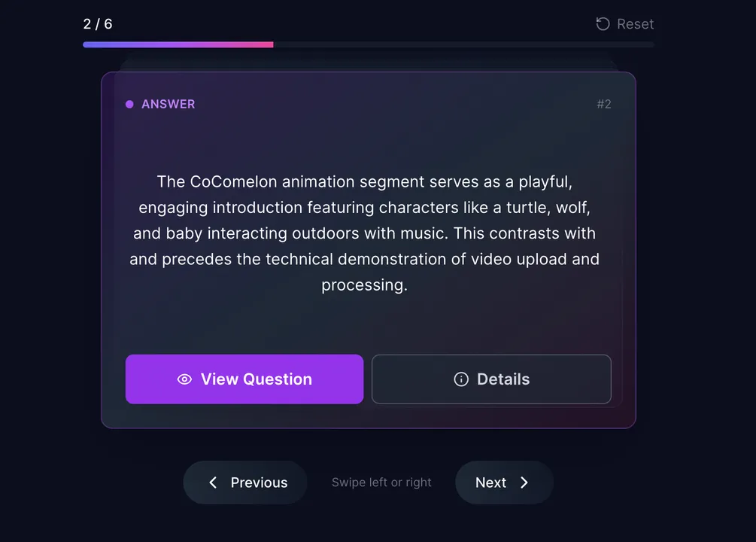The image size is (756, 542).
Task: Select the ANSWER label on the card
Action: (x=168, y=105)
